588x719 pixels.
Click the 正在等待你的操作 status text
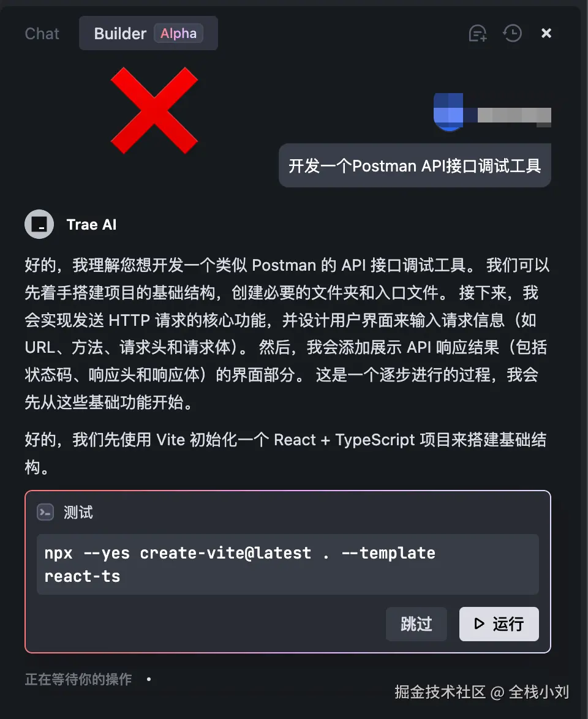click(x=78, y=679)
